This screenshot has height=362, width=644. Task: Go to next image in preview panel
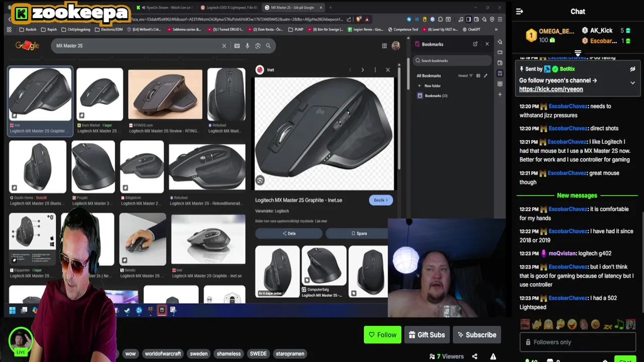[x=362, y=70]
